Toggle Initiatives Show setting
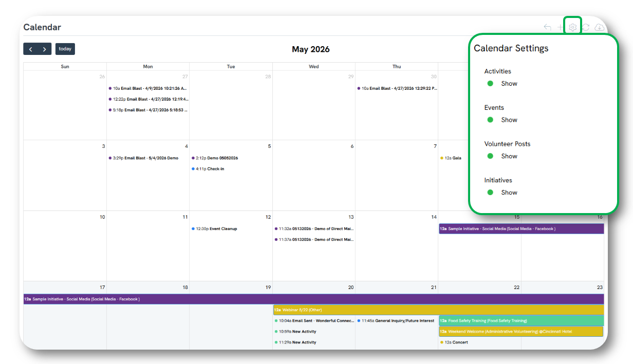633x364 pixels. [490, 193]
